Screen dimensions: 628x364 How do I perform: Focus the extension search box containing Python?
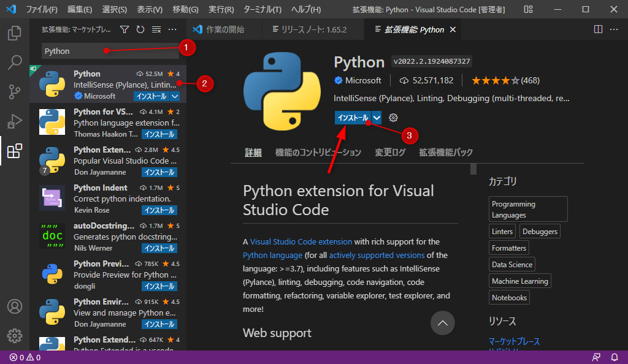tap(110, 51)
